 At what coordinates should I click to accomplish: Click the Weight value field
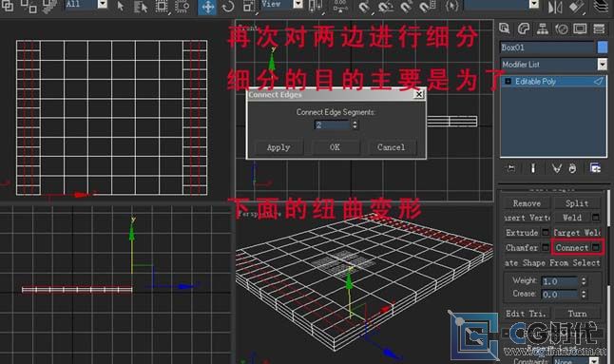[x=560, y=281]
